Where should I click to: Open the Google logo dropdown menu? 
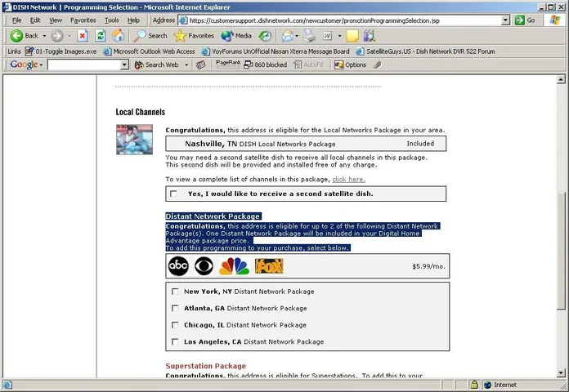[41, 65]
